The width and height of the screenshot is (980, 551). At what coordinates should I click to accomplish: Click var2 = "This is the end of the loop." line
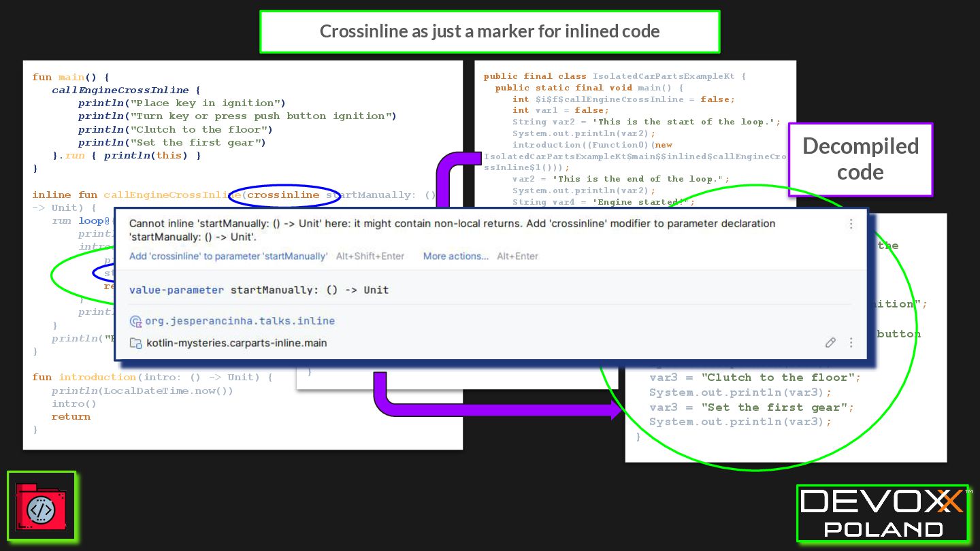click(621, 179)
